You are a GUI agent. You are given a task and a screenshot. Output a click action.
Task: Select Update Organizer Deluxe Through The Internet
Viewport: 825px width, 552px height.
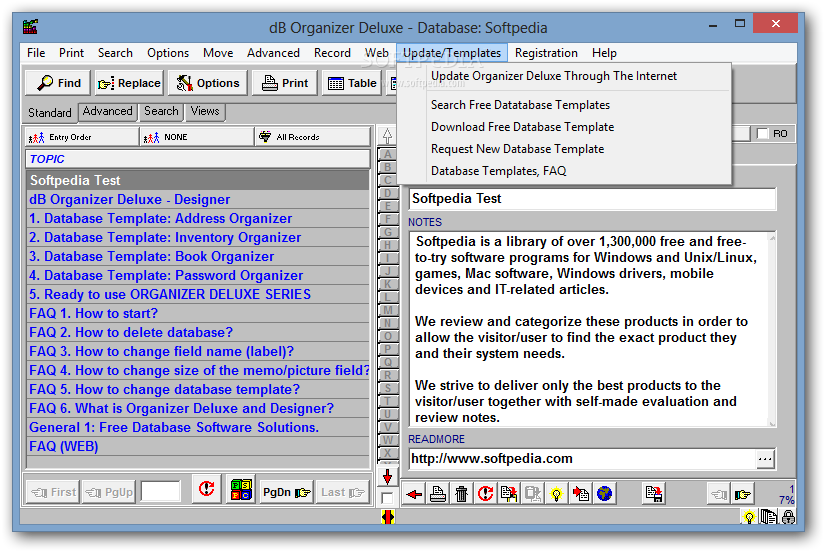pyautogui.click(x=554, y=76)
